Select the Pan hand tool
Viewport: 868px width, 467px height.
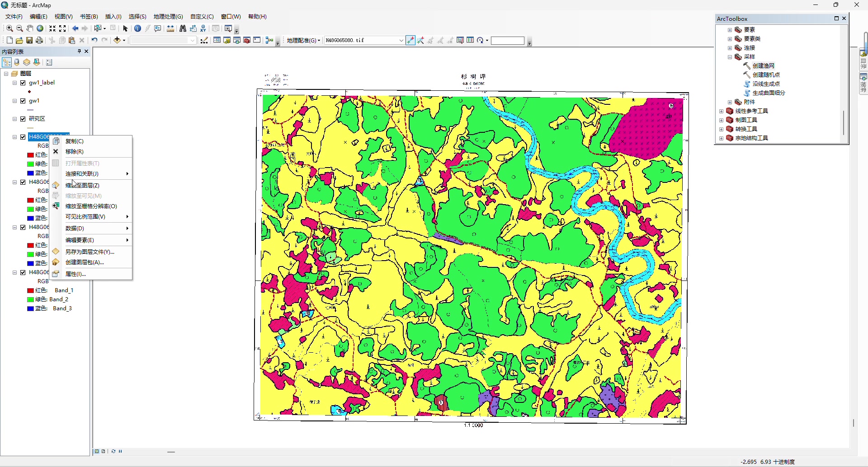(x=30, y=28)
